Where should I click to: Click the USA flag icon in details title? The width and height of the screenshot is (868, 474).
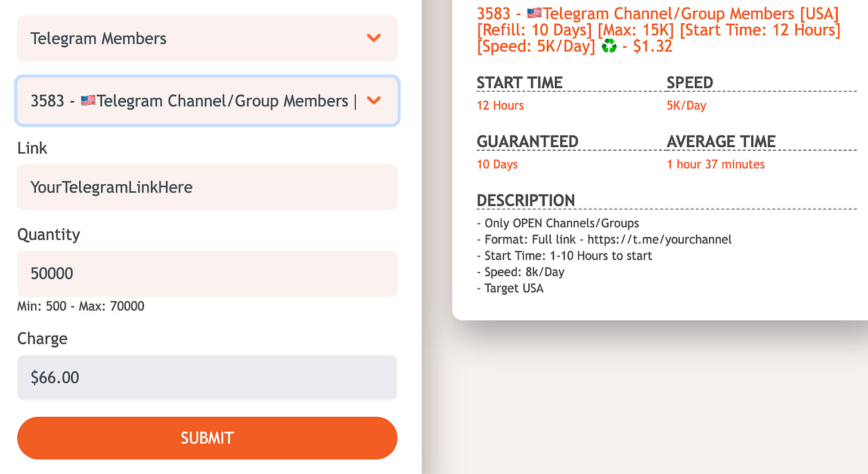click(x=535, y=13)
